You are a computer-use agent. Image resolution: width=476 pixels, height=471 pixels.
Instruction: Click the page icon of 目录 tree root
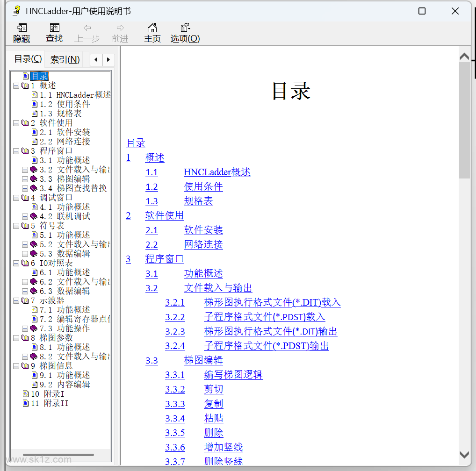[x=26, y=76]
